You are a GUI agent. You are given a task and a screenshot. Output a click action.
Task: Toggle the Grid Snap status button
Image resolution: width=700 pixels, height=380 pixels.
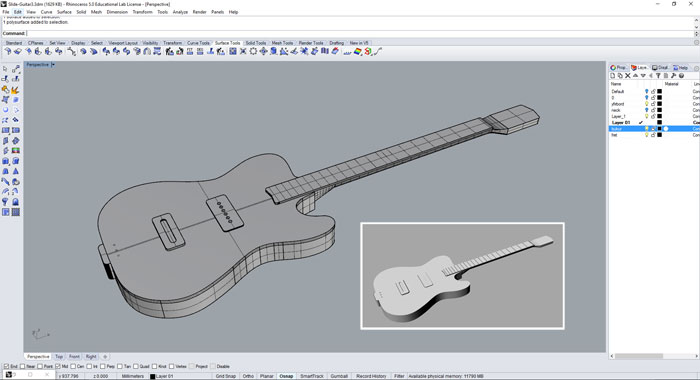[x=225, y=376]
